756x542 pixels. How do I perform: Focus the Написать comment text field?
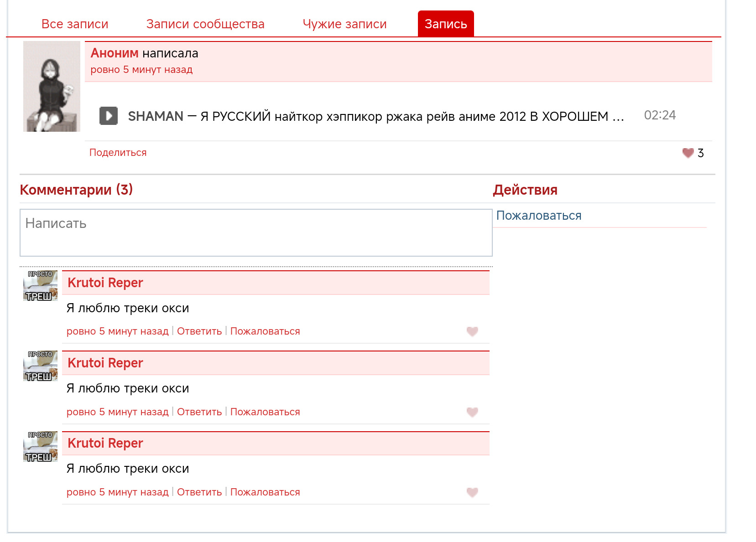[x=255, y=232]
